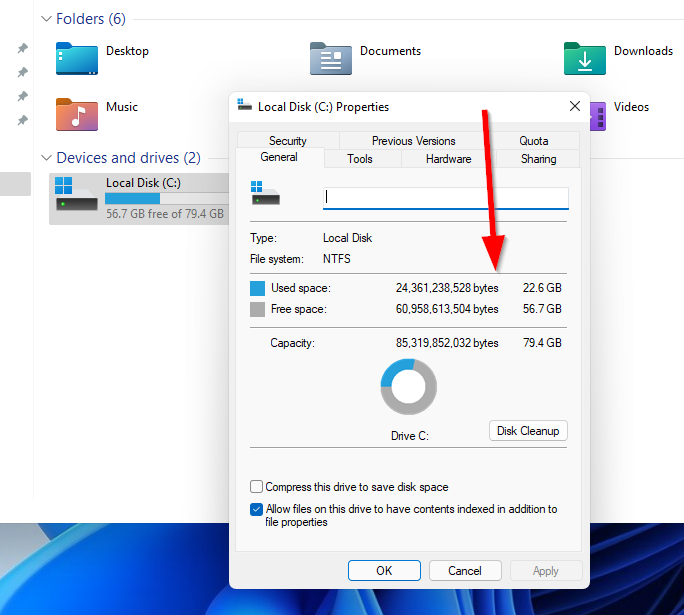Click the drive usage donut chart
Viewport: 684px width, 615px height.
(x=408, y=387)
